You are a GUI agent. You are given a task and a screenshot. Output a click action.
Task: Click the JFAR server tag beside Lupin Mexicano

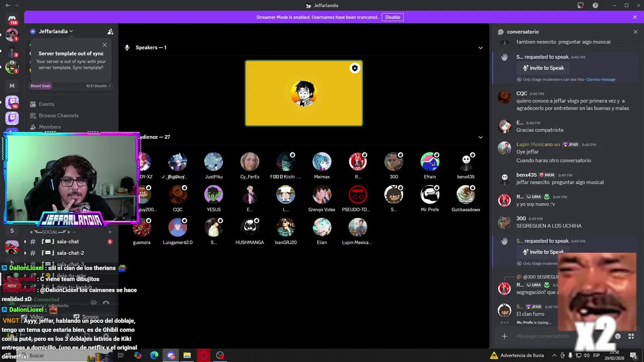point(571,145)
